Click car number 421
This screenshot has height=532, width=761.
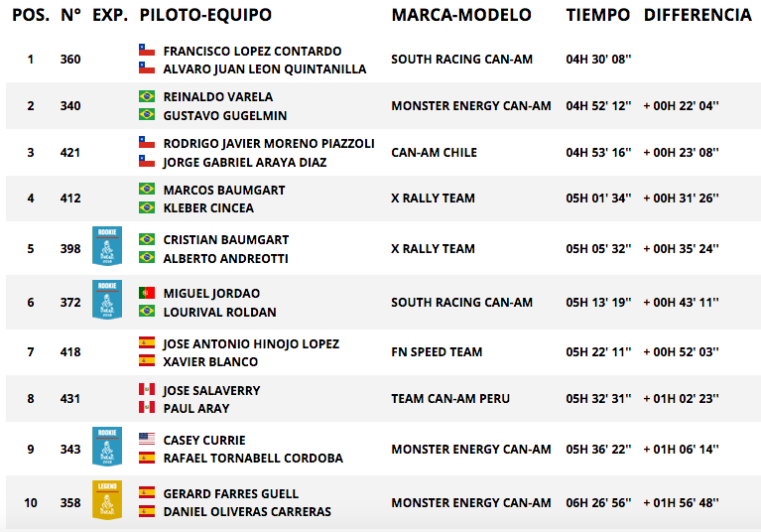(x=70, y=153)
